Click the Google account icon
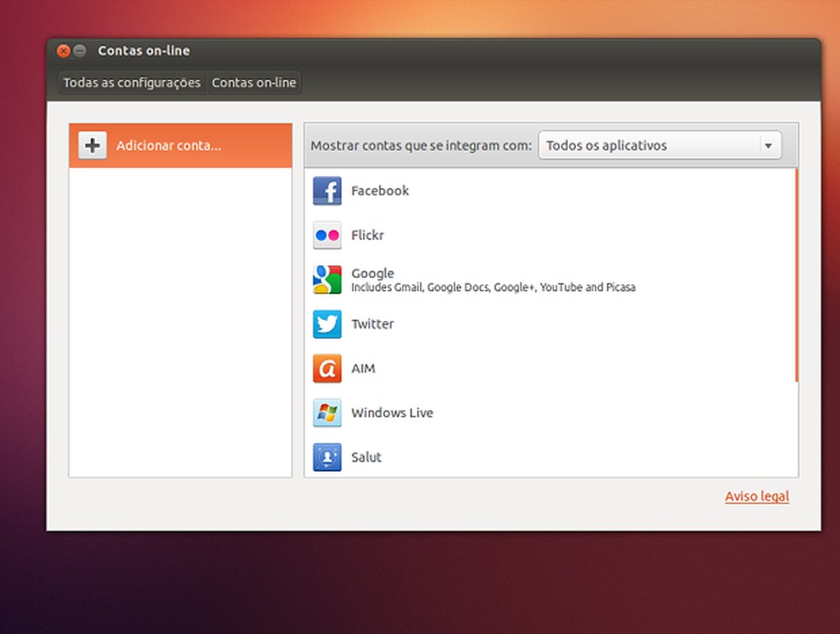 tap(327, 280)
